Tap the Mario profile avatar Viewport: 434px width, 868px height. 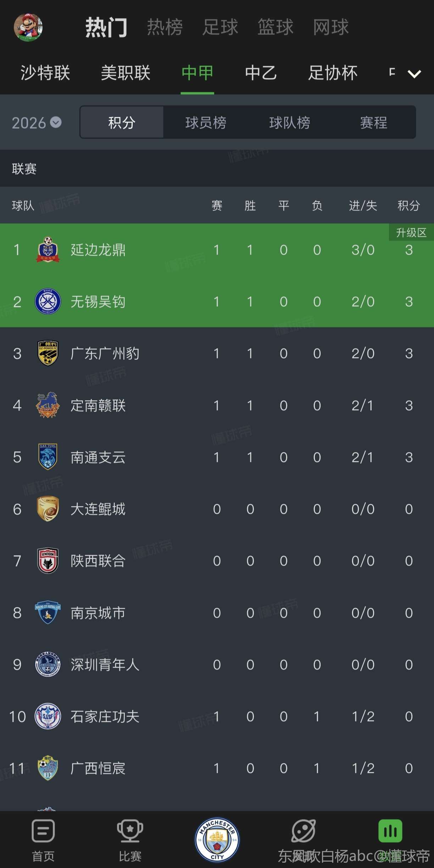point(28,27)
